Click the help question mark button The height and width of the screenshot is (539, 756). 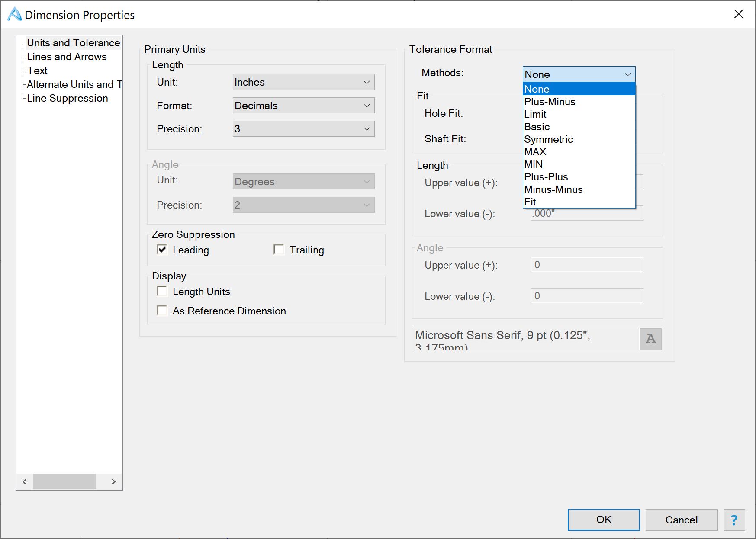[734, 520]
